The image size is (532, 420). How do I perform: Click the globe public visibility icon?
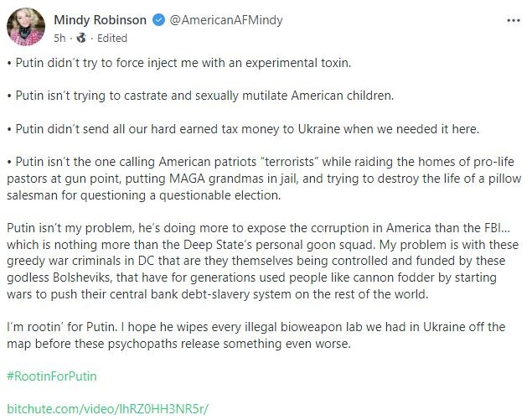81,38
